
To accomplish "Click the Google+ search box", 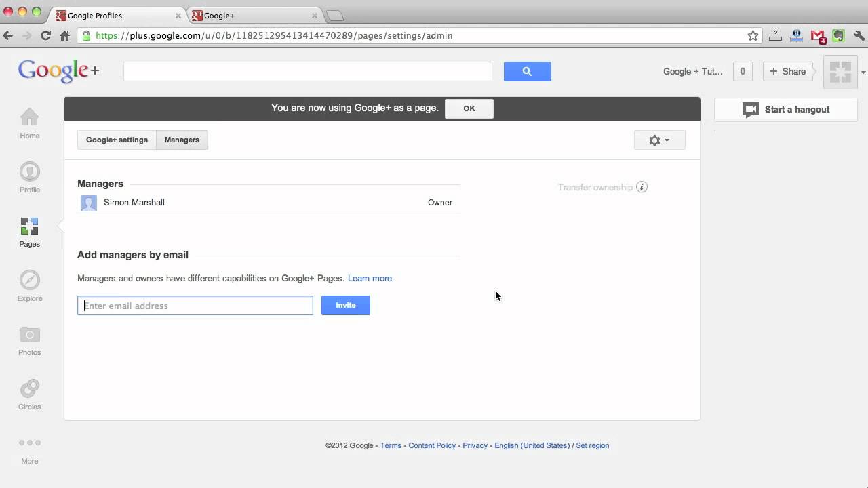I will 308,71.
